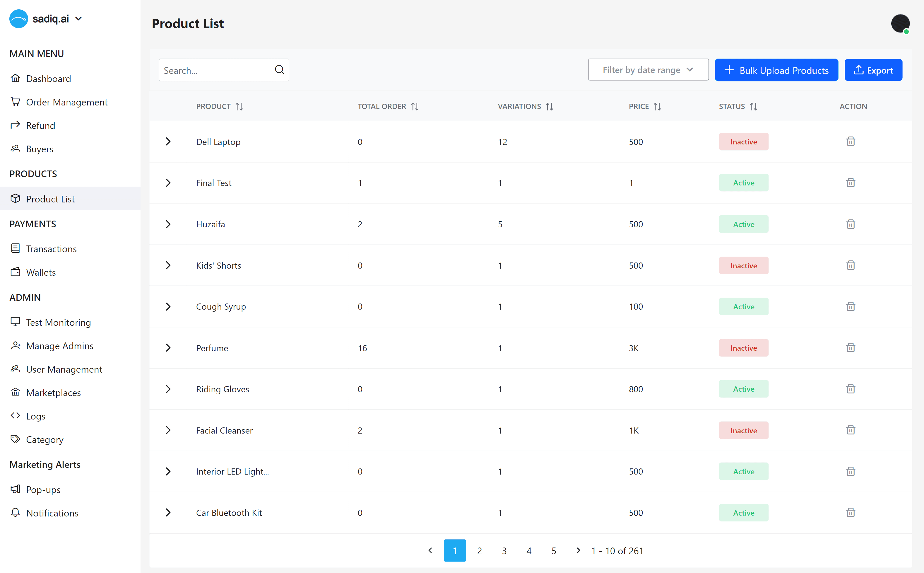
Task: Click the Search input field
Action: tap(224, 70)
